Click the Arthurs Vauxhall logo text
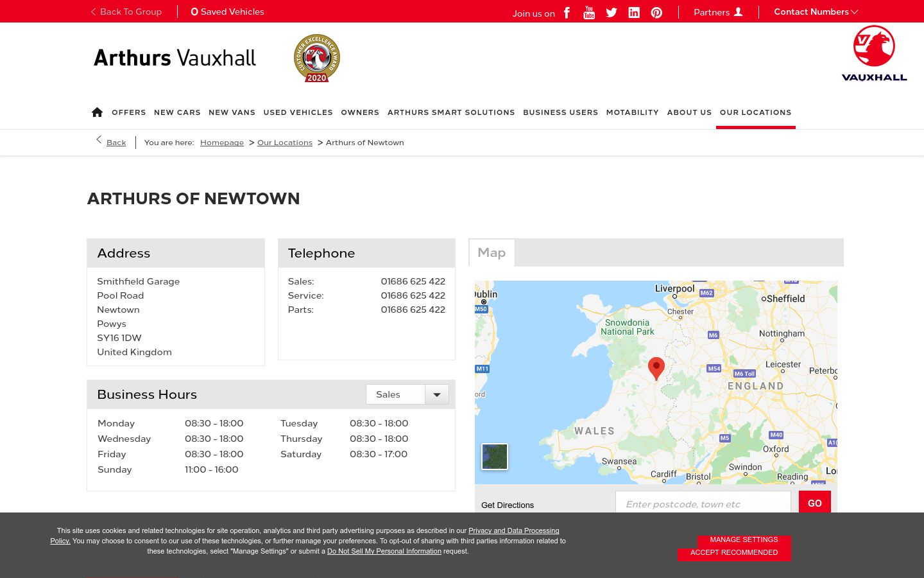924x578 pixels. tap(175, 58)
